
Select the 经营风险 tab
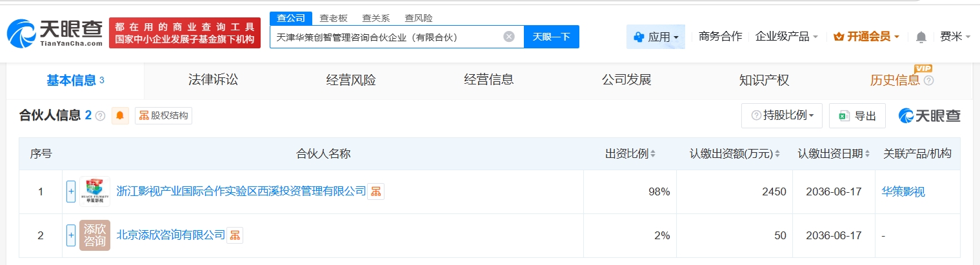pyautogui.click(x=351, y=81)
